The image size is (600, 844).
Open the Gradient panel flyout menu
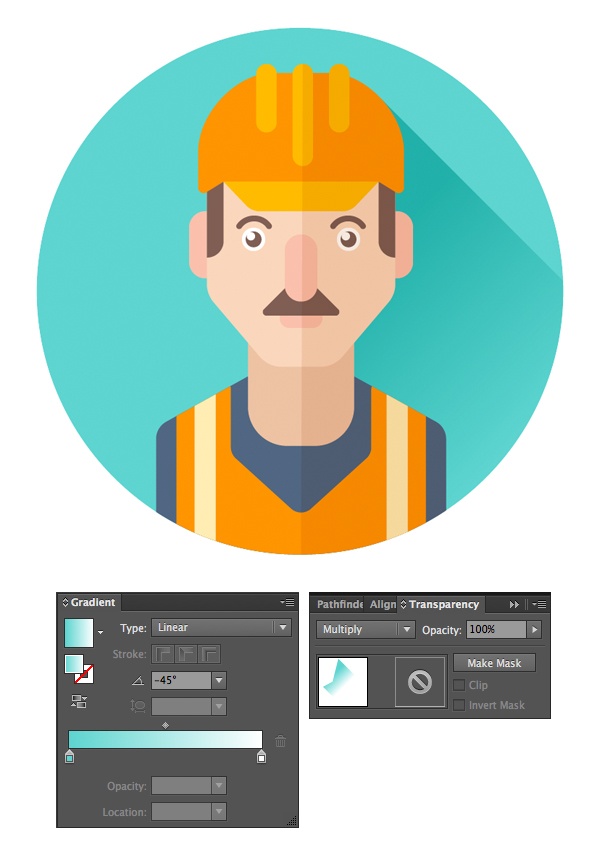click(288, 603)
